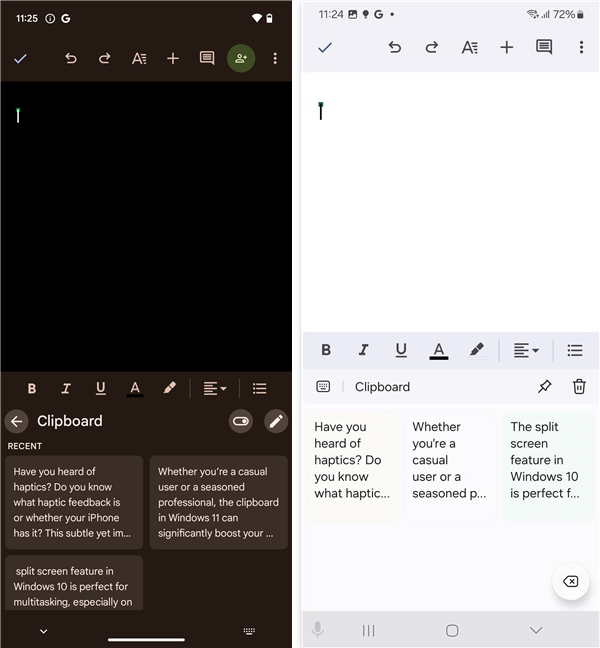Paste 'Whether you're a casual user' Samsung clip
This screenshot has width=600, height=648.
coord(450,465)
